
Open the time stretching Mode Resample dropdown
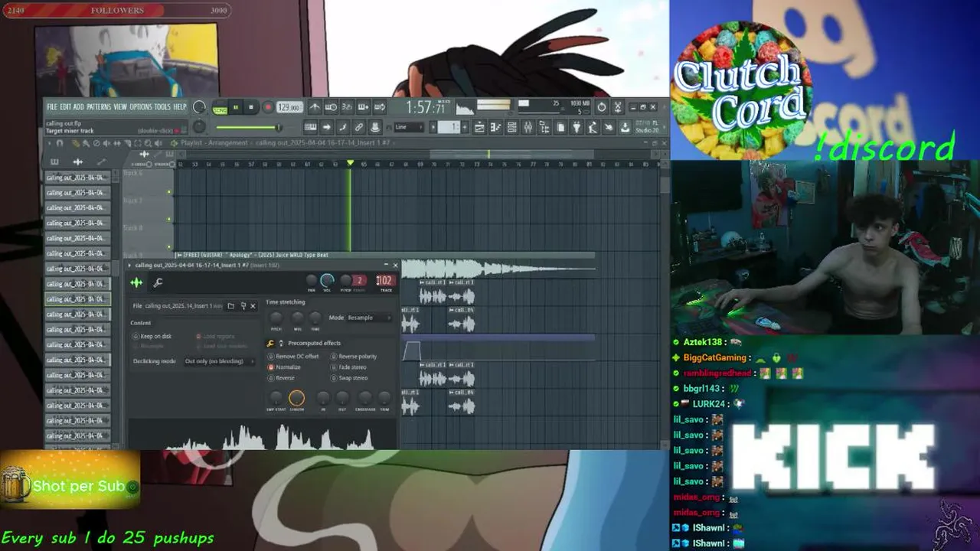[x=369, y=318]
